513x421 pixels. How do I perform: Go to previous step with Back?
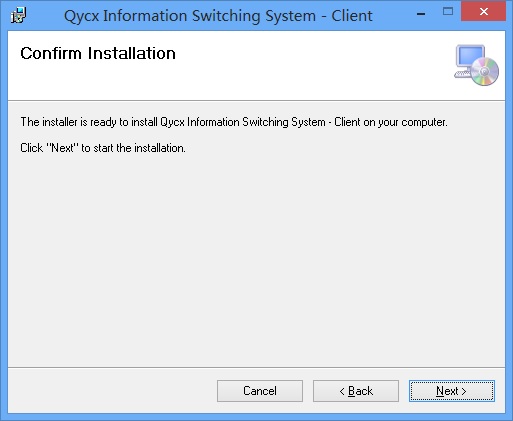point(356,391)
